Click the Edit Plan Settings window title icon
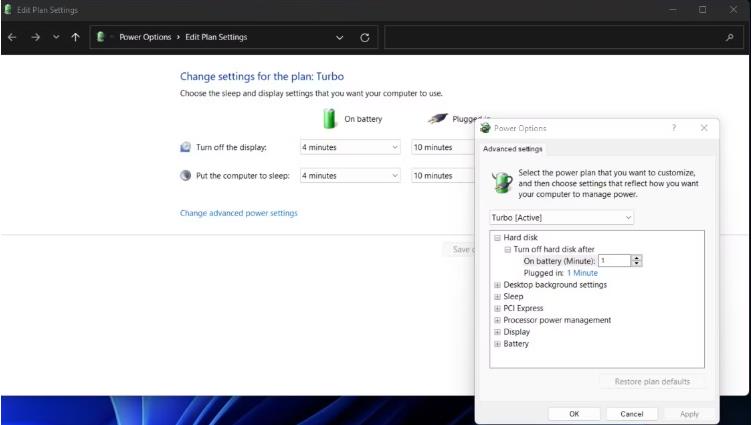Viewport: 753px width, 425px height. point(8,10)
